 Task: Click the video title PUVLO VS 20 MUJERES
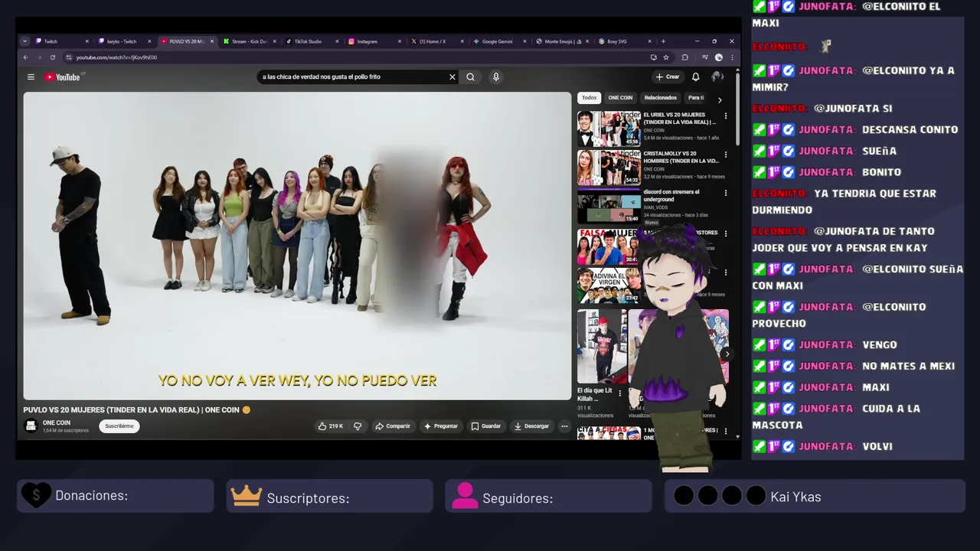click(137, 410)
